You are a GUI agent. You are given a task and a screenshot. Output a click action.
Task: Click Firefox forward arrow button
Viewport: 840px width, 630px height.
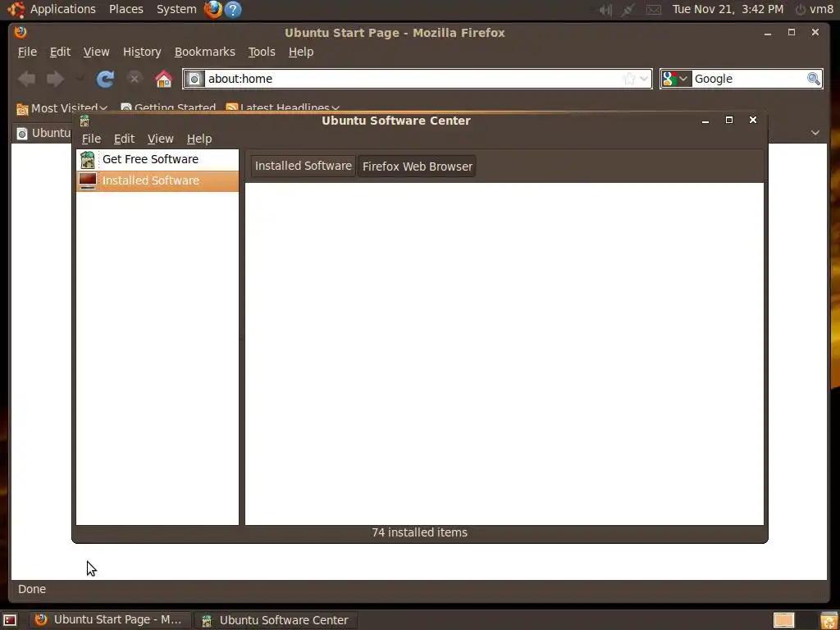(56, 80)
